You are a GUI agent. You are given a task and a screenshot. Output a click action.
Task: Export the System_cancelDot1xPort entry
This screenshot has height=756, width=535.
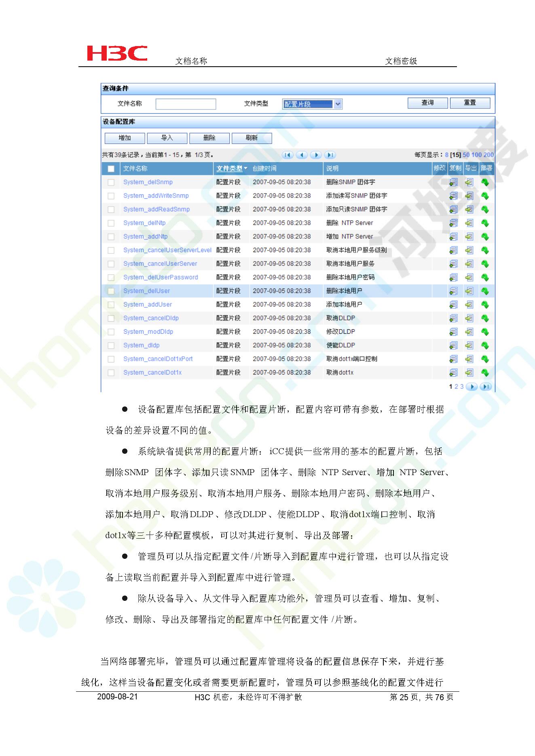point(469,359)
